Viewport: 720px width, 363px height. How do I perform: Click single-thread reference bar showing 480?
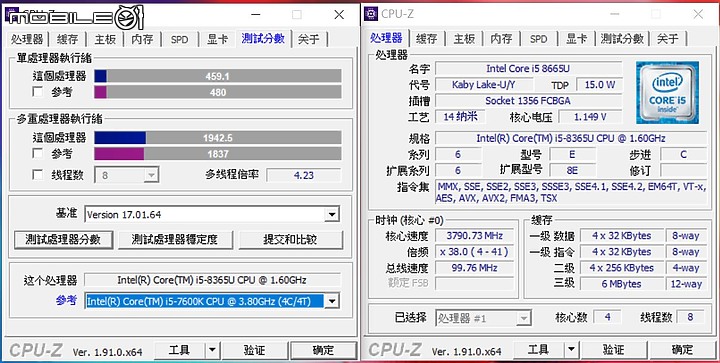pos(218,92)
